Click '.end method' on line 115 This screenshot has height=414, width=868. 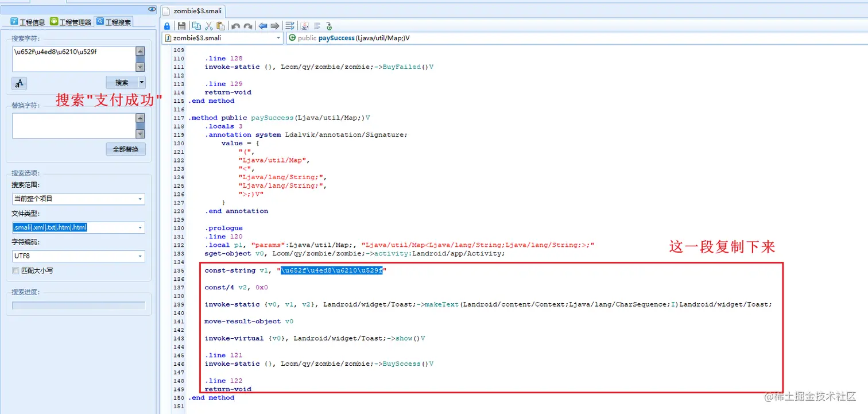tap(211, 100)
